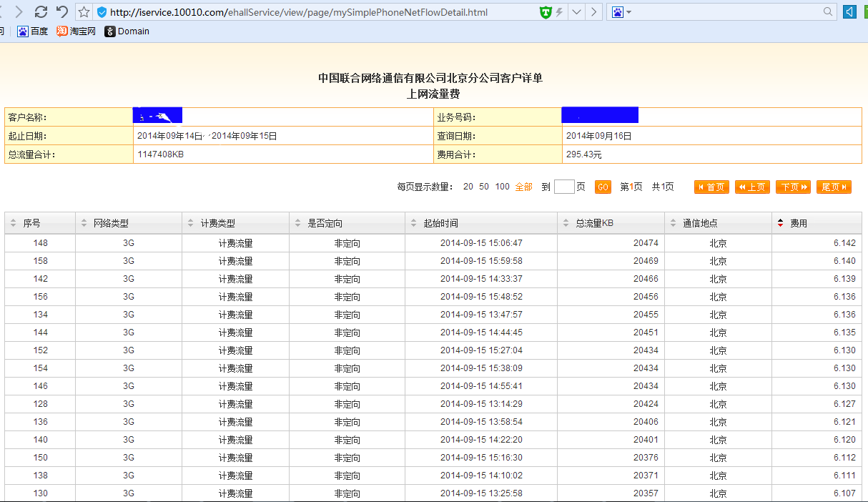Click the speaker sound icon in toolbar
Image resolution: width=868 pixels, height=502 pixels.
click(x=850, y=12)
